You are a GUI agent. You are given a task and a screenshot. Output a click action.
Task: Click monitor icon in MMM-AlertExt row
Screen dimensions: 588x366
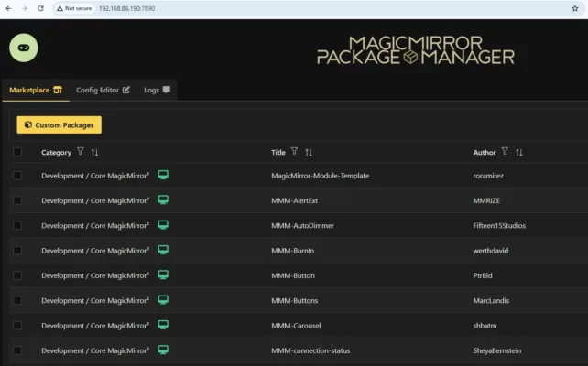coord(163,199)
